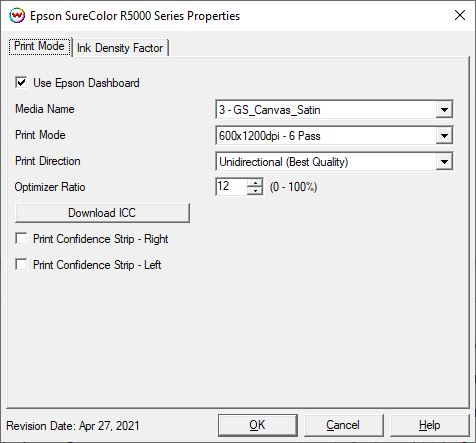Switch to the Ink Density Factor tab
The width and height of the screenshot is (476, 443).
point(120,48)
